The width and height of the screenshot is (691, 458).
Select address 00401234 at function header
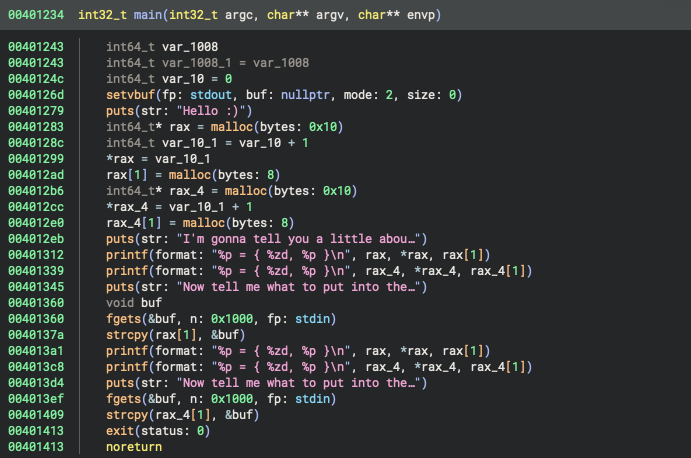pyautogui.click(x=36, y=16)
